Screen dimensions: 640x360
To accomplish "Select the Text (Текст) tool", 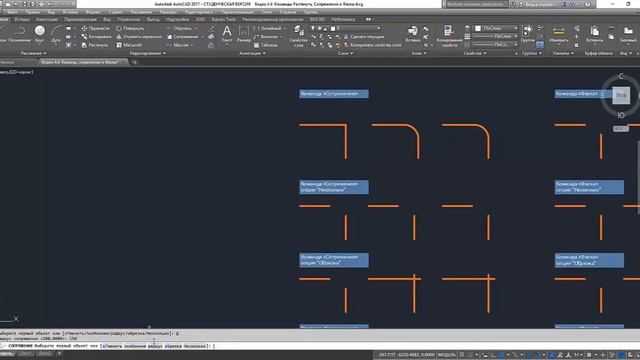I will (x=227, y=34).
